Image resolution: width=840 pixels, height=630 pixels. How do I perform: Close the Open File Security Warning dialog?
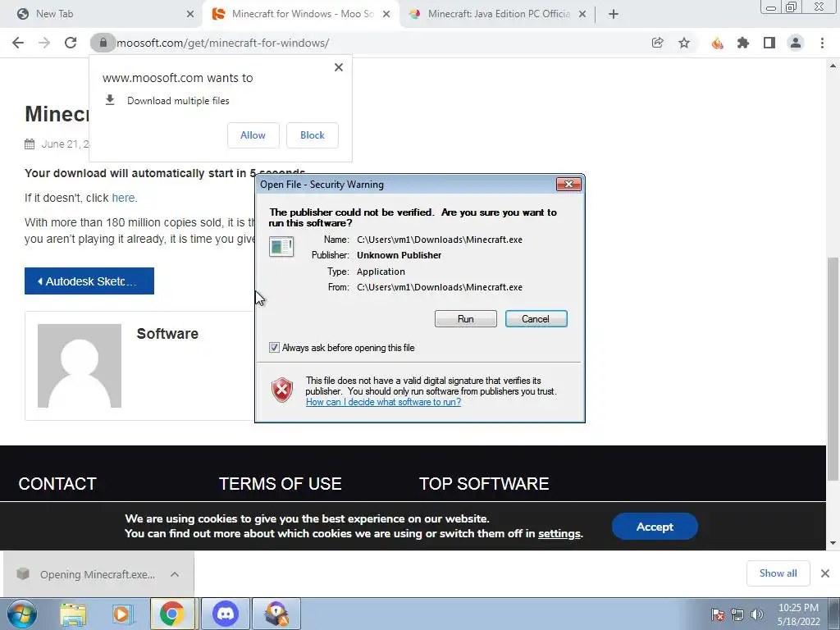pos(568,185)
